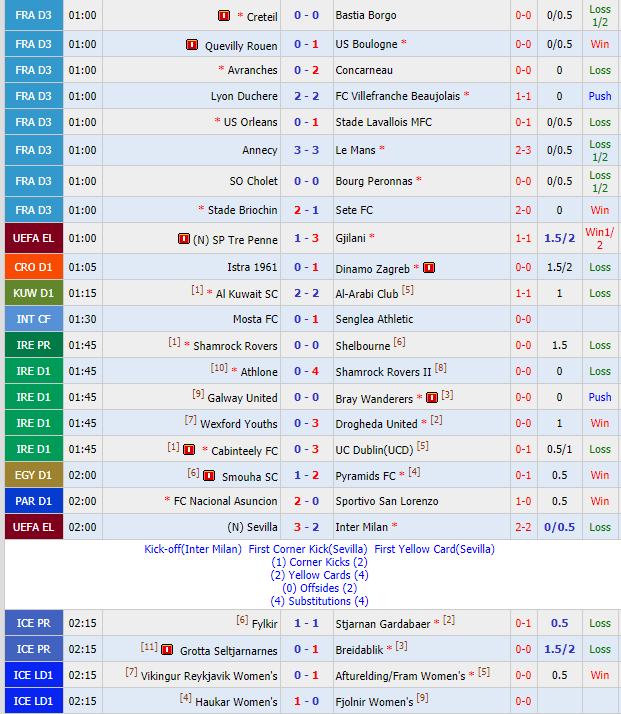
Task: Click the Afturelding/Fram Women's team name
Action: [x=400, y=676]
